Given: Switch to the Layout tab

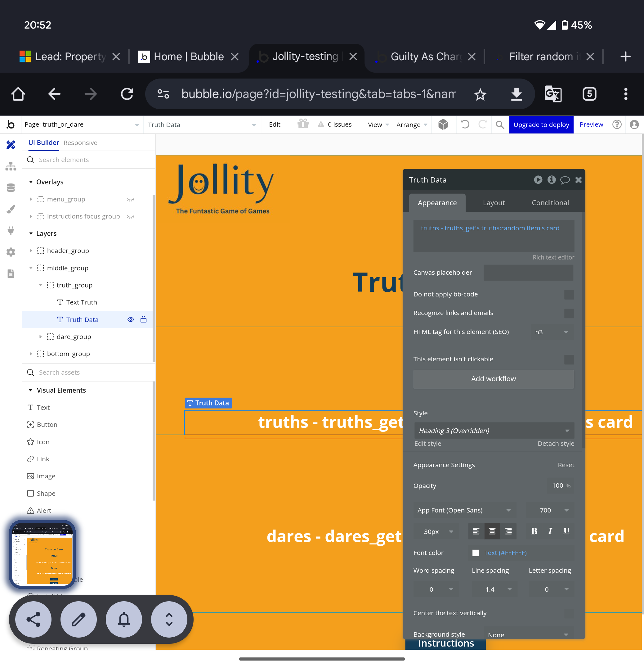Looking at the screenshot, I should (494, 203).
